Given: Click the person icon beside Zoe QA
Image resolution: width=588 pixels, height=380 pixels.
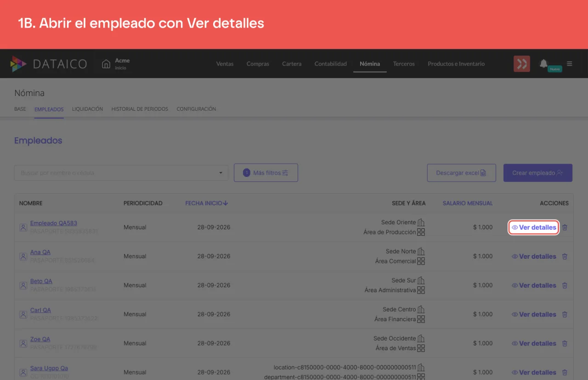Looking at the screenshot, I should point(23,343).
